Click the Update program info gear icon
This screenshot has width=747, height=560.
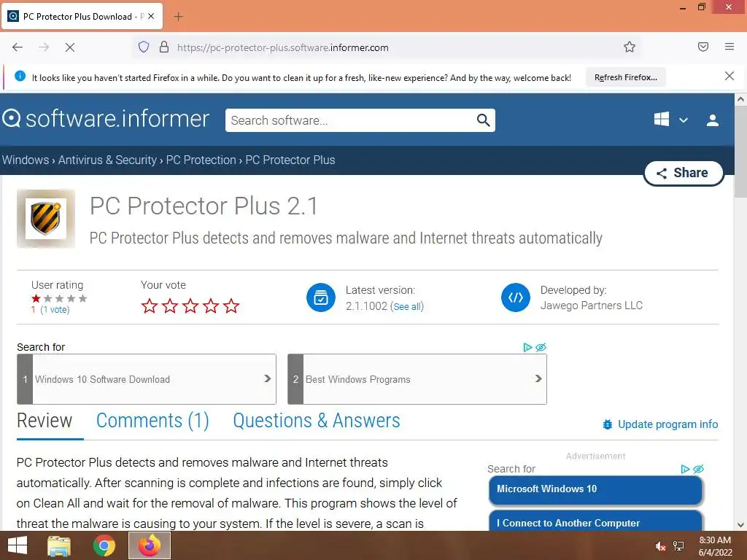608,424
